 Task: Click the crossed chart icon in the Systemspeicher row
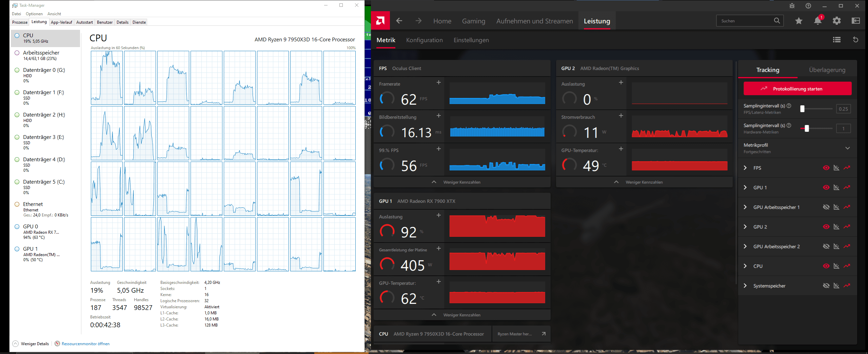[x=836, y=286]
